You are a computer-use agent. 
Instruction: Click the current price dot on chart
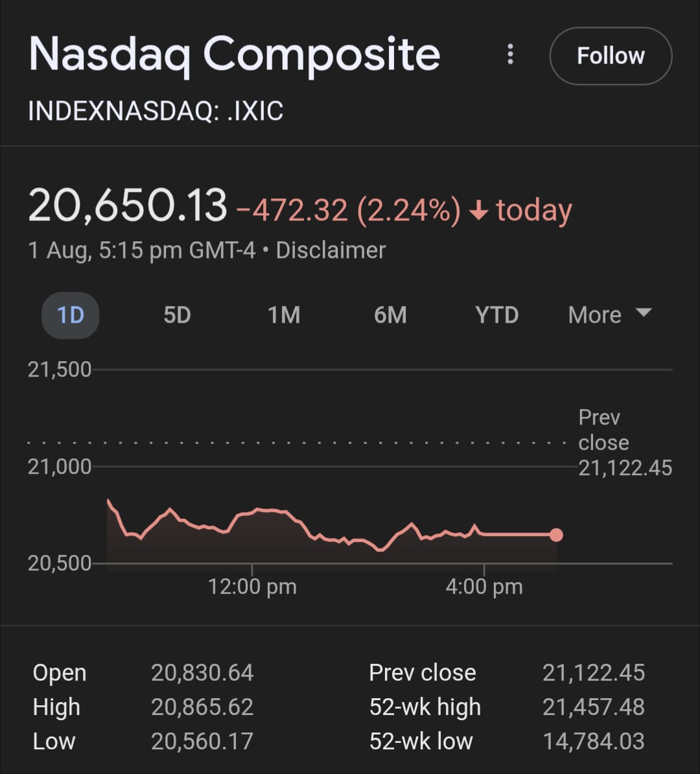(556, 535)
